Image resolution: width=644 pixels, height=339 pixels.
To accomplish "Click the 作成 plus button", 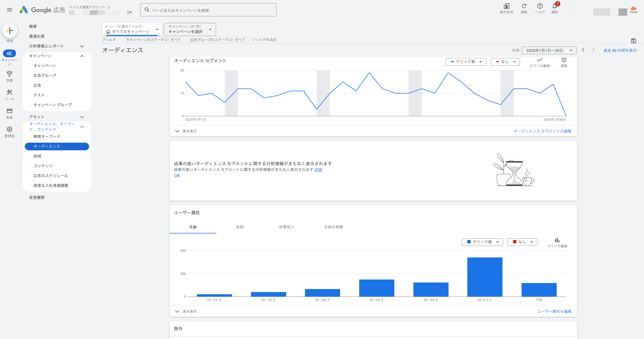I will [10, 30].
